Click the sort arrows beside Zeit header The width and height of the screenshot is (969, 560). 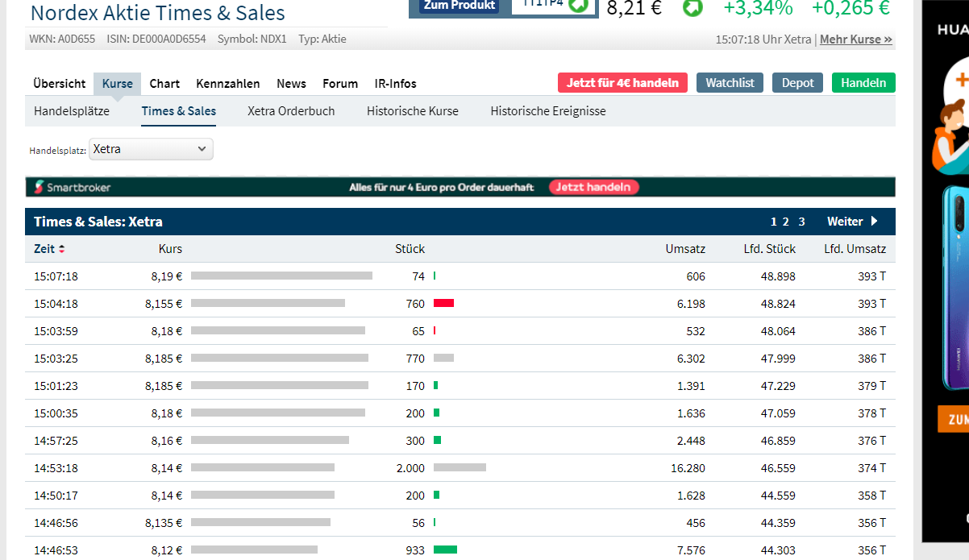(x=62, y=249)
